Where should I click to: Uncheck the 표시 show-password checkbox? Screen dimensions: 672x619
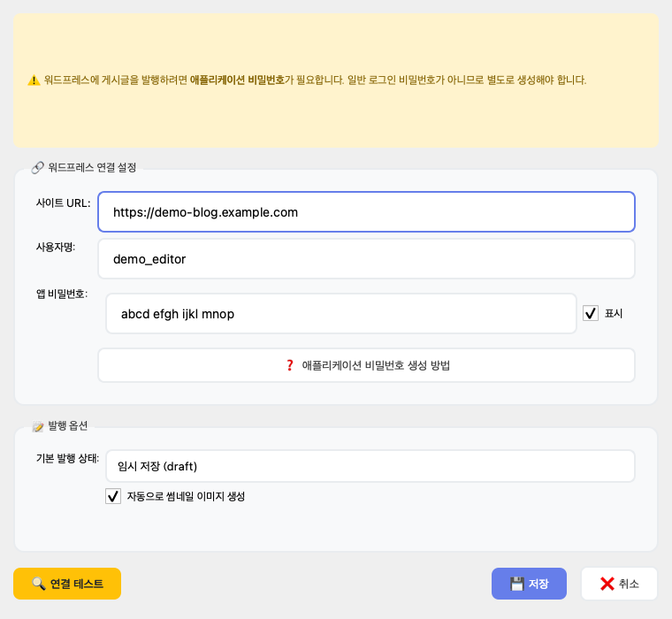click(590, 313)
